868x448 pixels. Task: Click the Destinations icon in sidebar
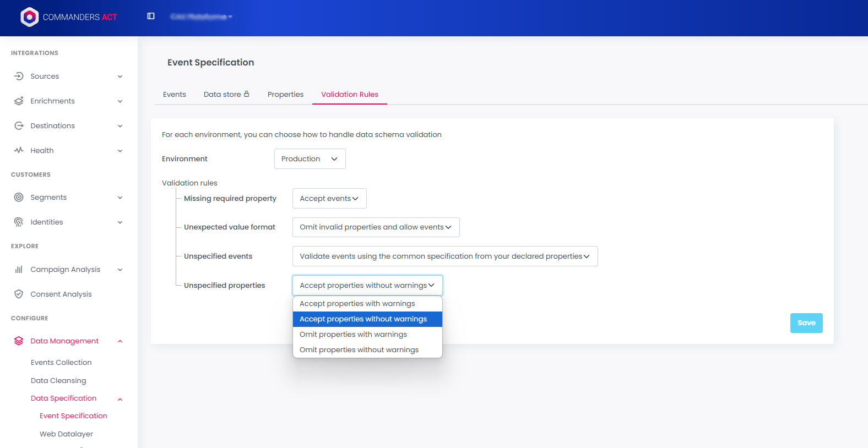19,126
